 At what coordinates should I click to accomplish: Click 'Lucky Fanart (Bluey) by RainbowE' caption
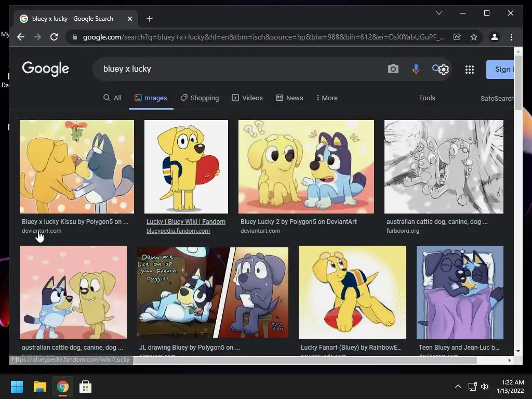(351, 348)
